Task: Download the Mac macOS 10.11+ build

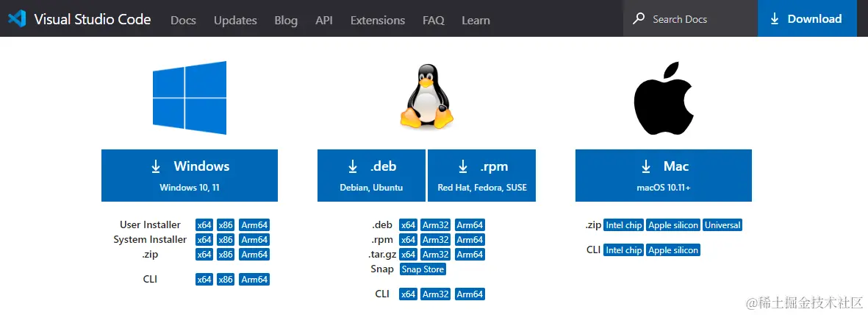Action: (664, 175)
